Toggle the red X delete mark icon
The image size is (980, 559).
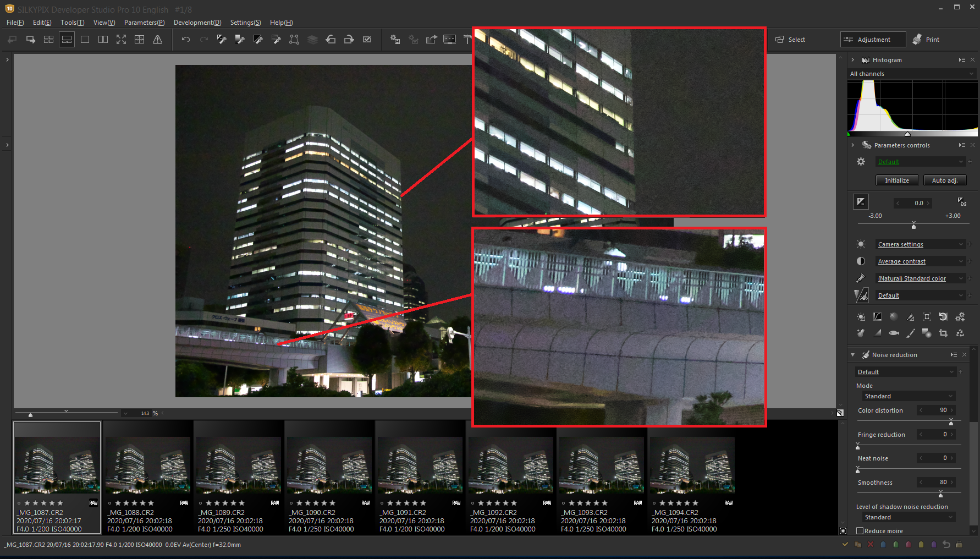[x=870, y=545]
